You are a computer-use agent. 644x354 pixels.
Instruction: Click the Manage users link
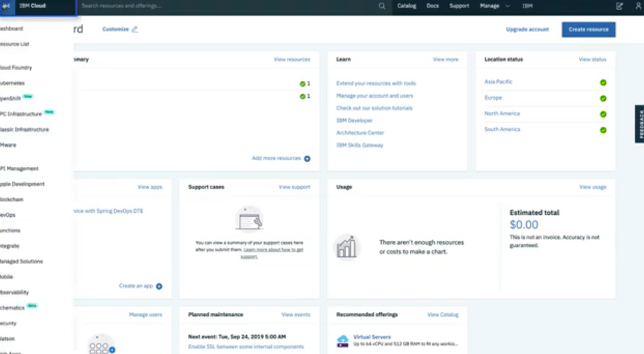click(x=146, y=315)
